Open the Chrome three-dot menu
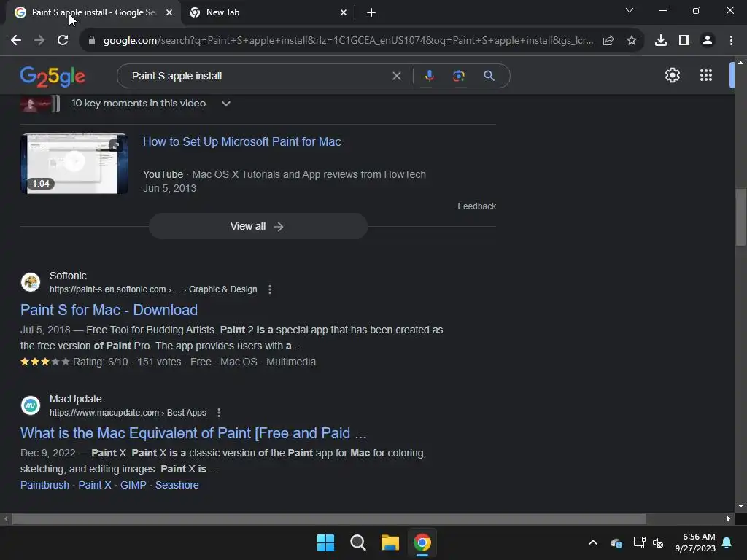This screenshot has height=560, width=747. [x=731, y=41]
